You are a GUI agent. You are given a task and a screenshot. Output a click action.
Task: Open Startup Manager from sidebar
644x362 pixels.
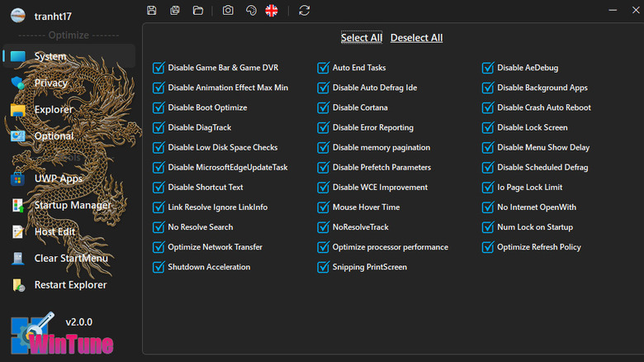tap(73, 205)
